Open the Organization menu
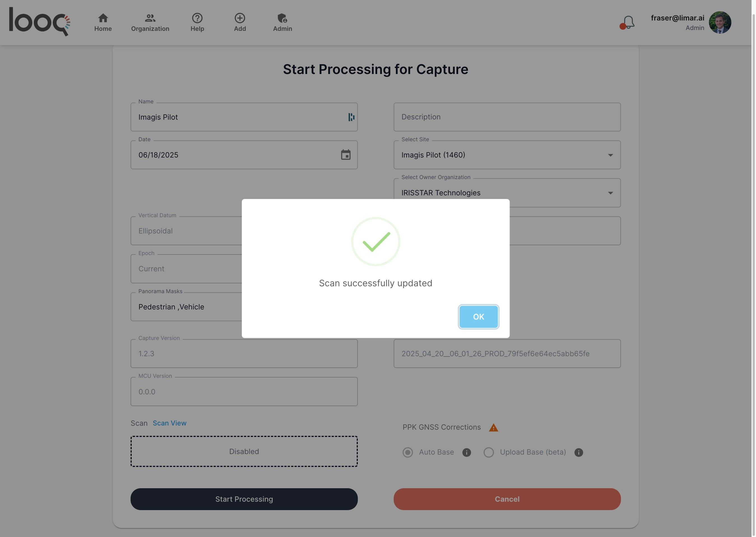Image resolution: width=756 pixels, height=537 pixels. tap(150, 22)
